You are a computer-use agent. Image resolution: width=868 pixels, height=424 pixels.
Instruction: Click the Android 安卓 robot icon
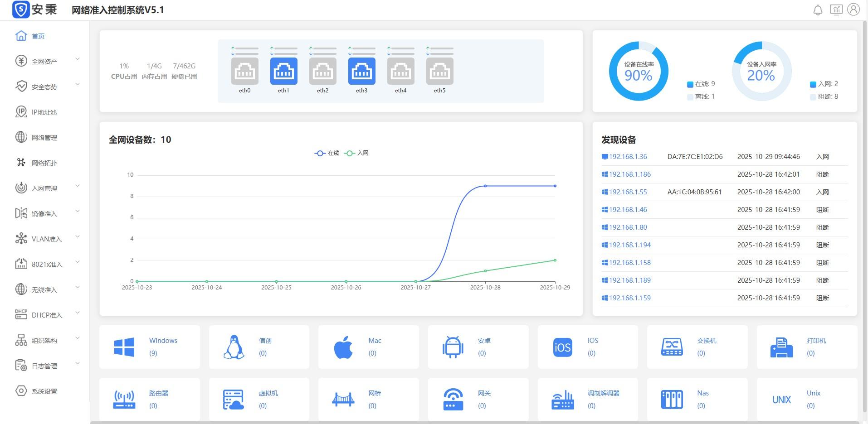(x=453, y=347)
